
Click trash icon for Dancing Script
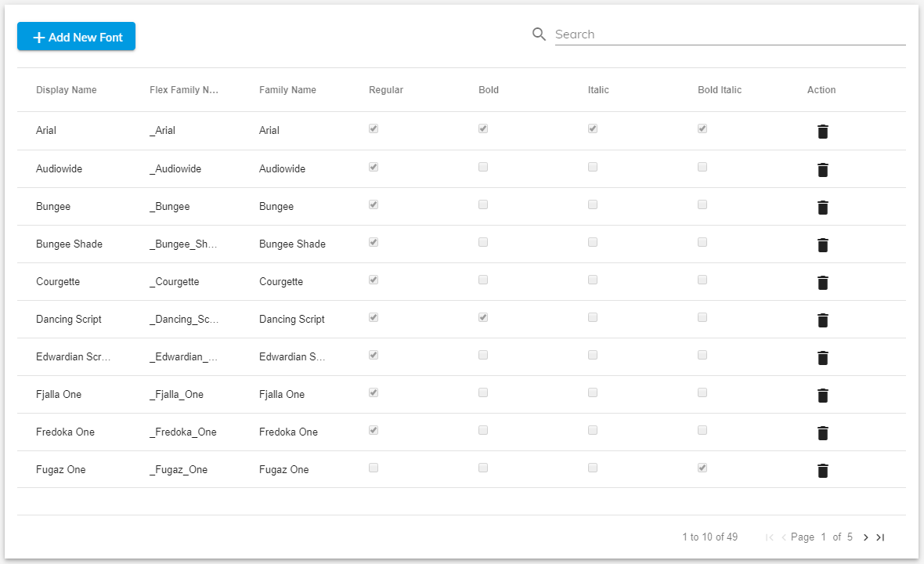pyautogui.click(x=823, y=320)
